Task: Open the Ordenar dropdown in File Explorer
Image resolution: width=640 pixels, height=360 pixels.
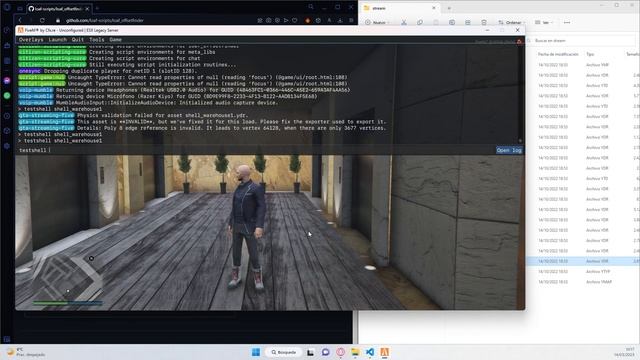Action: [511, 22]
